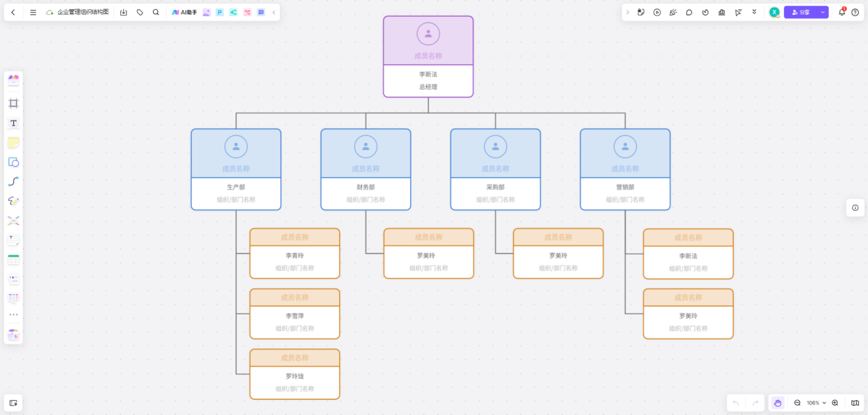The image size is (868, 415).
Task: Expand more tools double-chevron in top right
Action: [754, 13]
